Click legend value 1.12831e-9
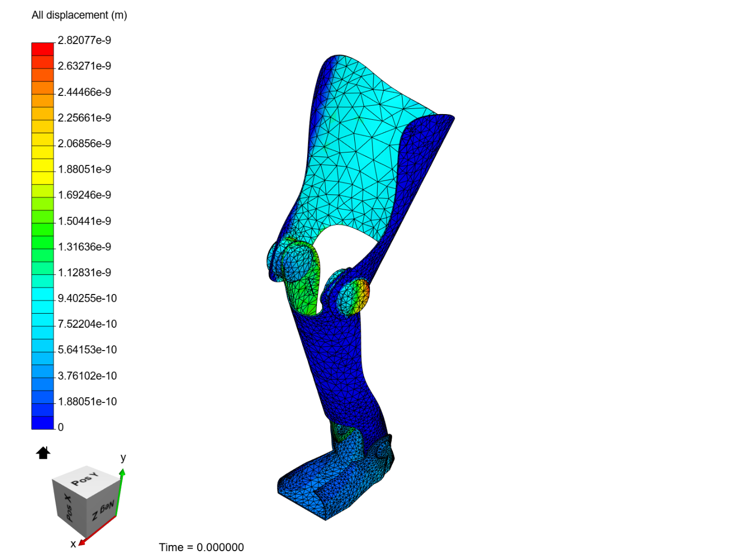The image size is (747, 560). pyautogui.click(x=85, y=272)
